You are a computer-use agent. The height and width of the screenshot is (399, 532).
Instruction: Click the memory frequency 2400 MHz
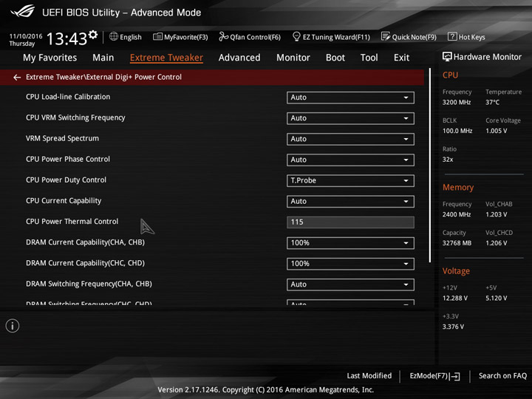(x=457, y=214)
